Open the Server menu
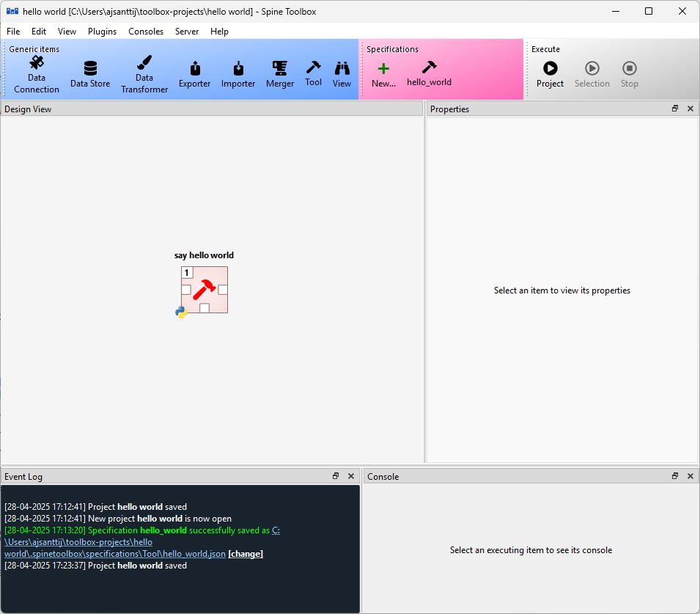Image resolution: width=700 pixels, height=614 pixels. point(187,32)
